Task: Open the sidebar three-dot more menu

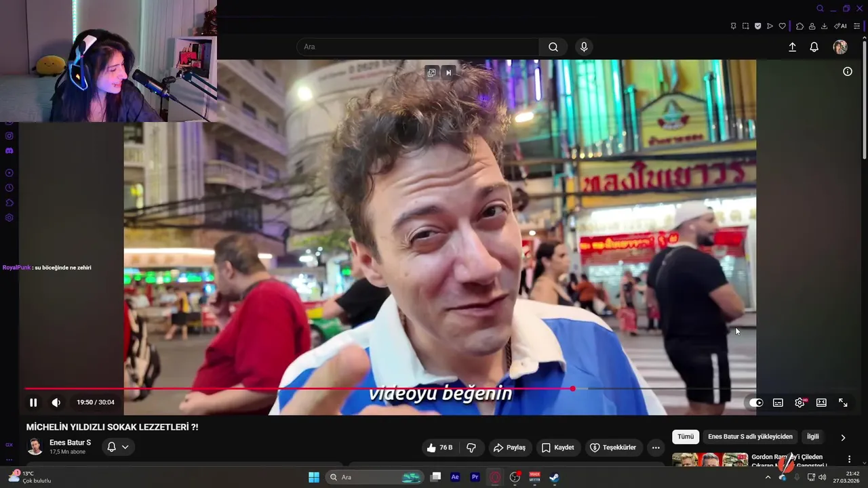Action: [x=9, y=459]
